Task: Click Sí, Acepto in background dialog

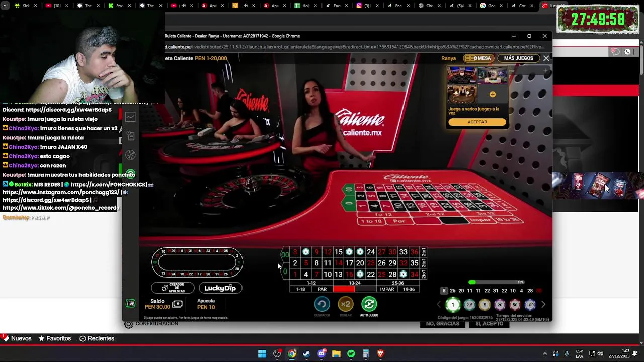Action: [x=489, y=324]
